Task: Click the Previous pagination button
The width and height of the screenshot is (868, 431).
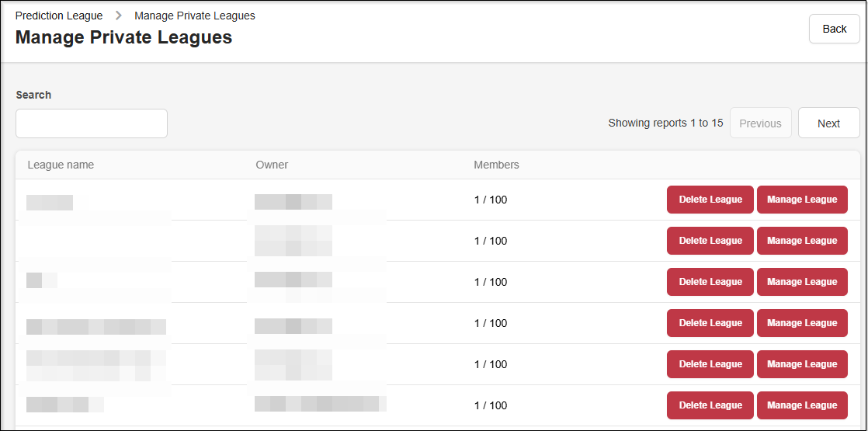Action: (760, 123)
